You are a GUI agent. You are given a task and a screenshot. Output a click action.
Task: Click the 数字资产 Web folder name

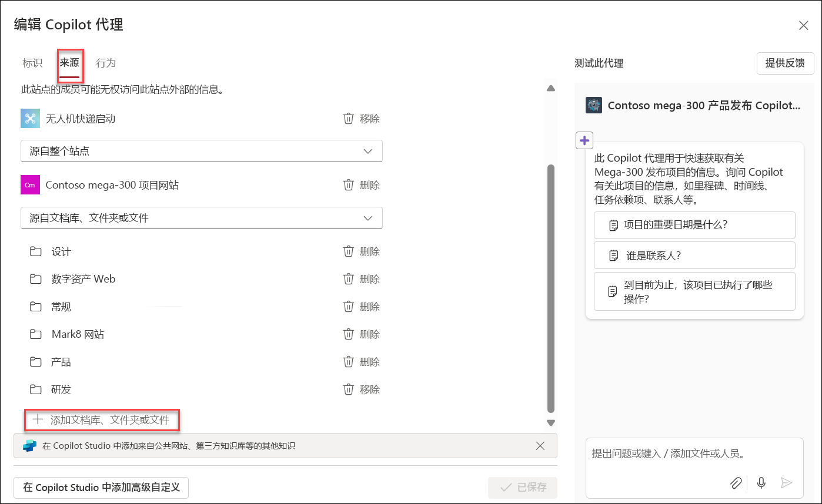(x=83, y=279)
